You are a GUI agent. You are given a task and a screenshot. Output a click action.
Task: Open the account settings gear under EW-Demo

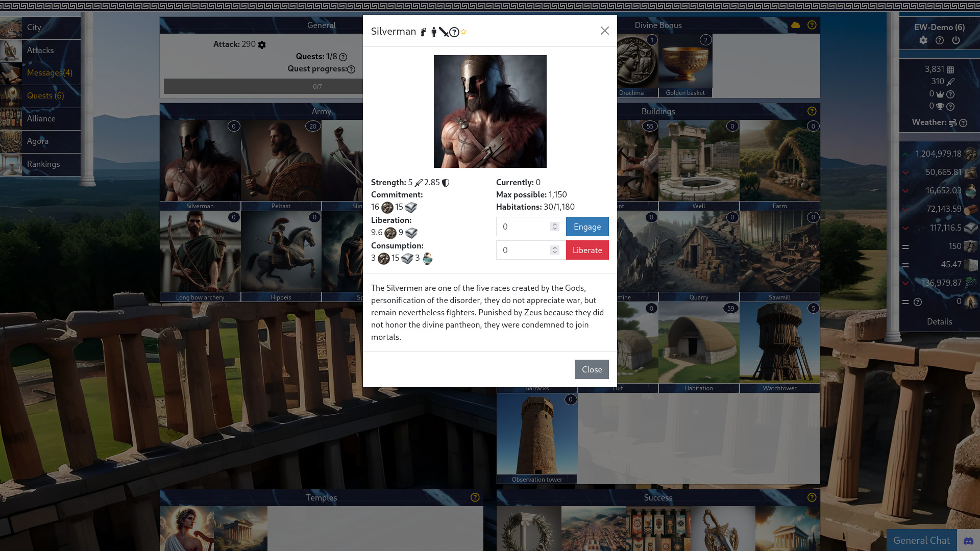click(923, 40)
